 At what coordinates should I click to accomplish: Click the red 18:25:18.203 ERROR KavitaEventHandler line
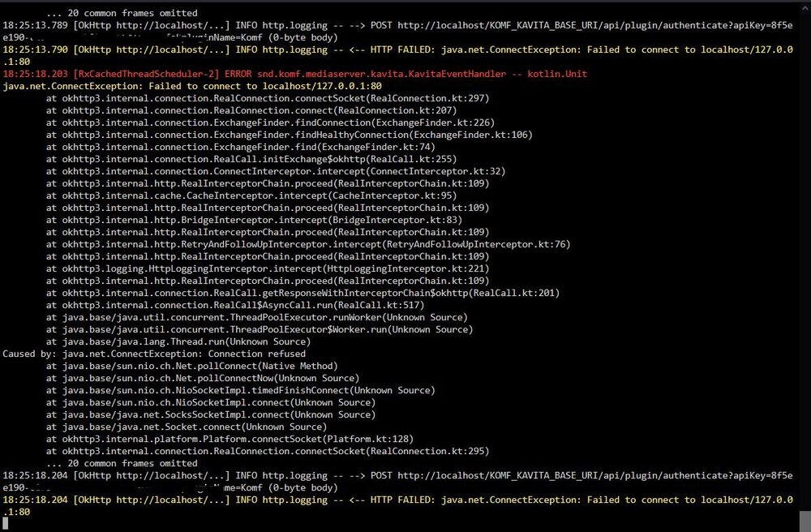pyautogui.click(x=295, y=74)
